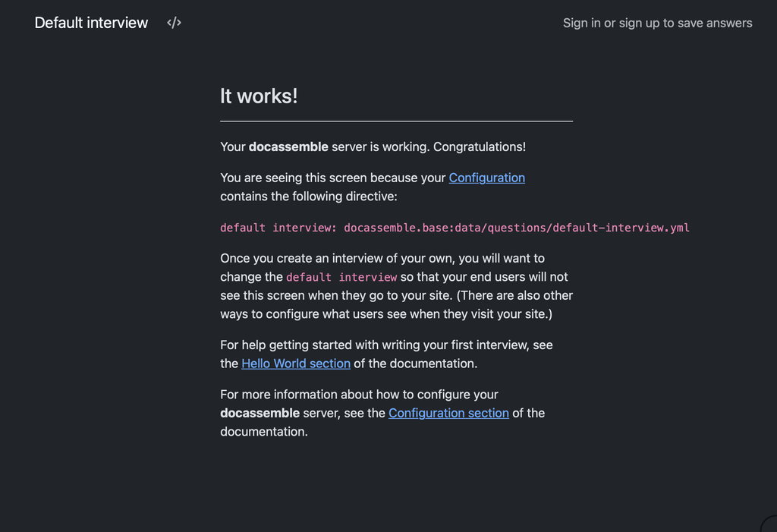
Task: Open the partially visible round button bottom corner
Action: (769, 526)
